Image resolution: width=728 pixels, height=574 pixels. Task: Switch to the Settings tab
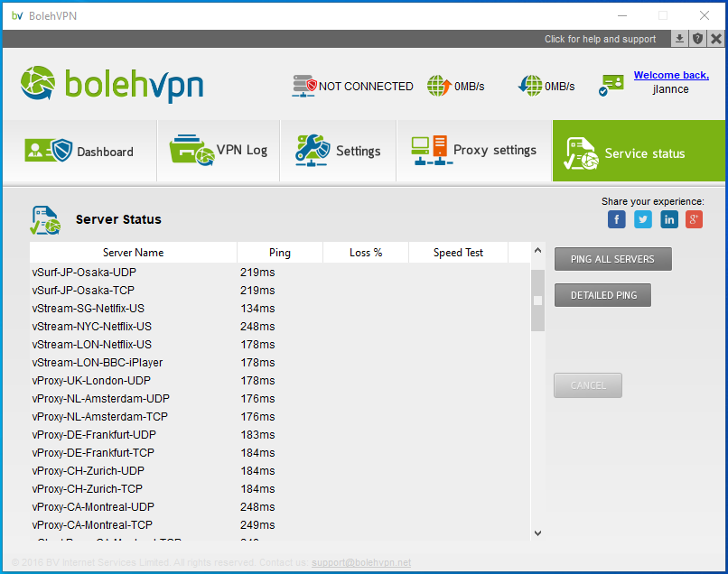click(338, 151)
